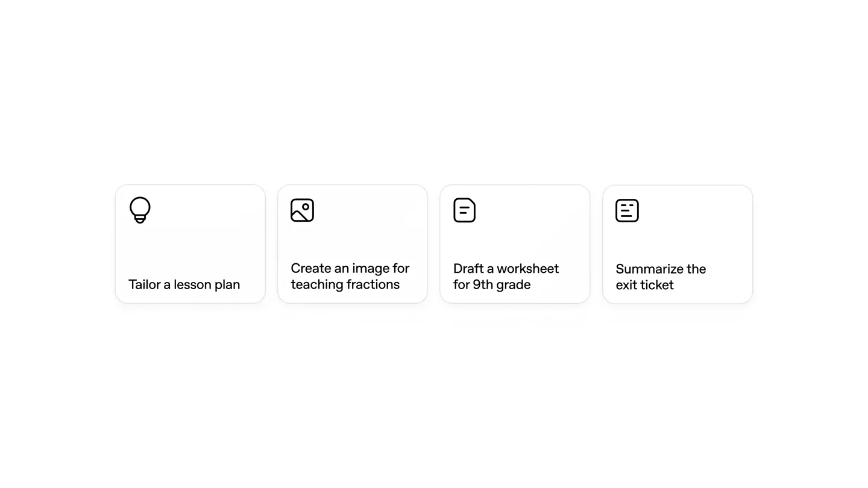The image size is (868, 488).
Task: Click the words 'teaching fractions'
Action: point(345,284)
